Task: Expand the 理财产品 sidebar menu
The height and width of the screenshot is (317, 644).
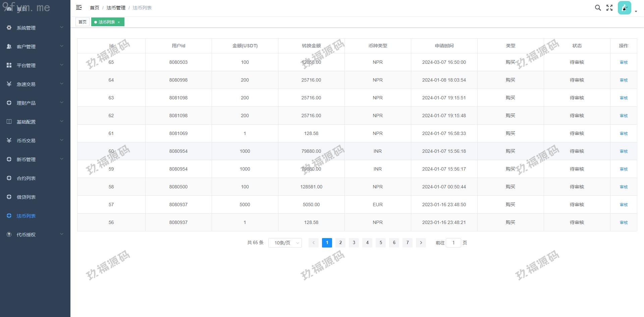Action: pos(35,103)
